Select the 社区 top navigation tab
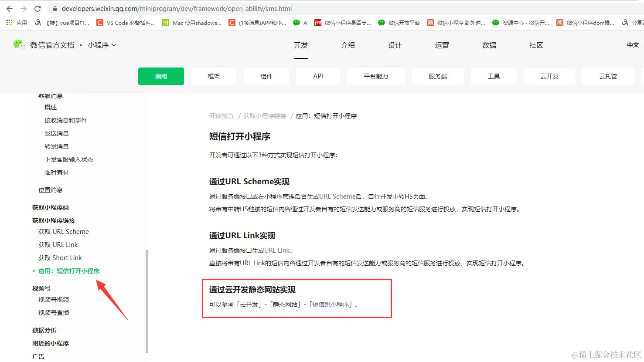 point(536,45)
